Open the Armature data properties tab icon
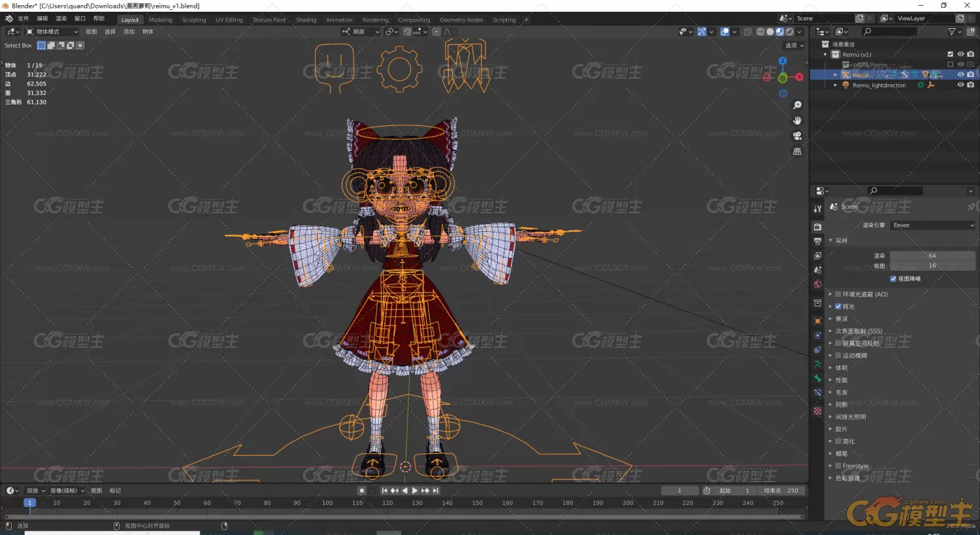 click(817, 364)
